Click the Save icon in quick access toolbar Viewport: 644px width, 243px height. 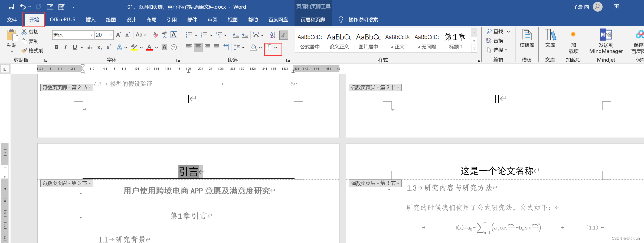(11, 7)
